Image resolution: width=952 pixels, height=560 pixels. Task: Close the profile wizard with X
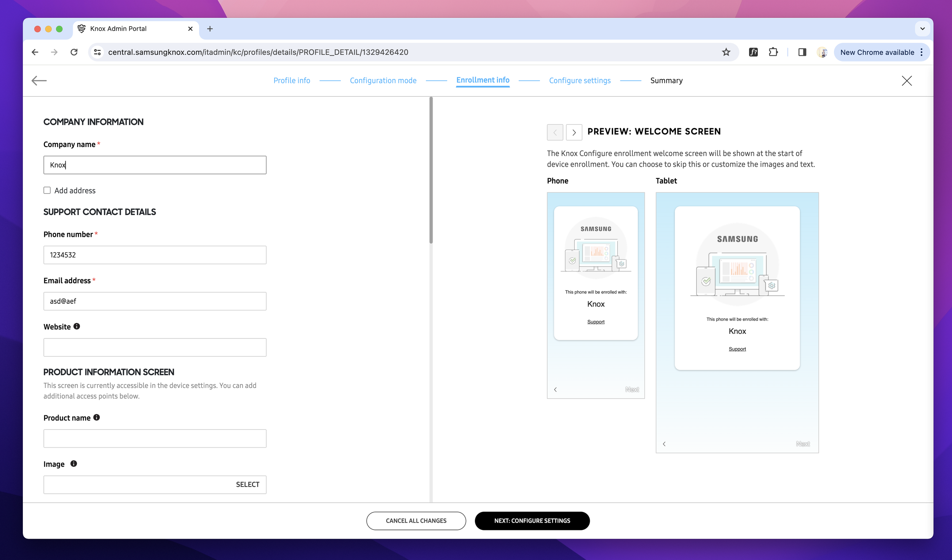pos(907,80)
